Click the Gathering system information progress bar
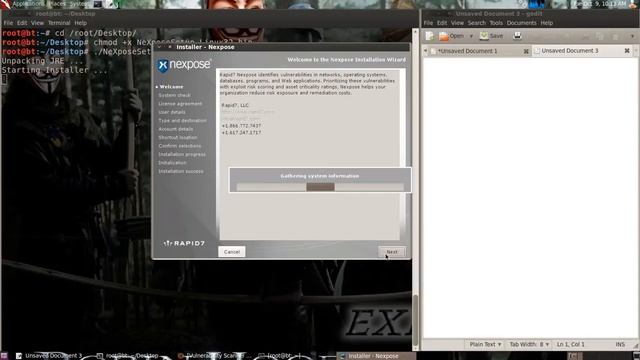This screenshot has width=640, height=360. [320, 187]
